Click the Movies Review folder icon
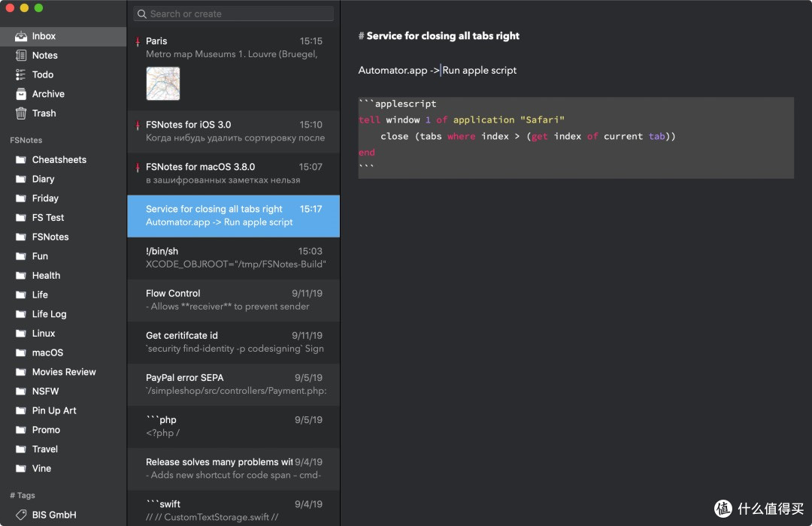 point(21,372)
